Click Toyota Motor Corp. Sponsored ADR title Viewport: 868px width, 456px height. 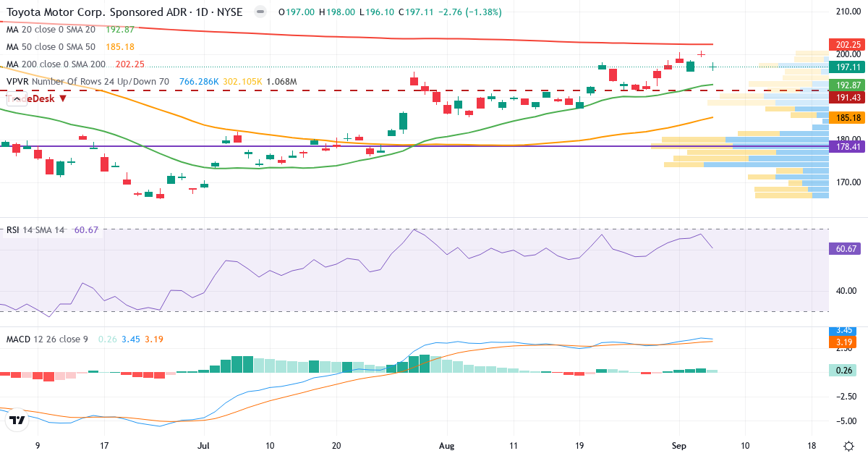coord(98,12)
